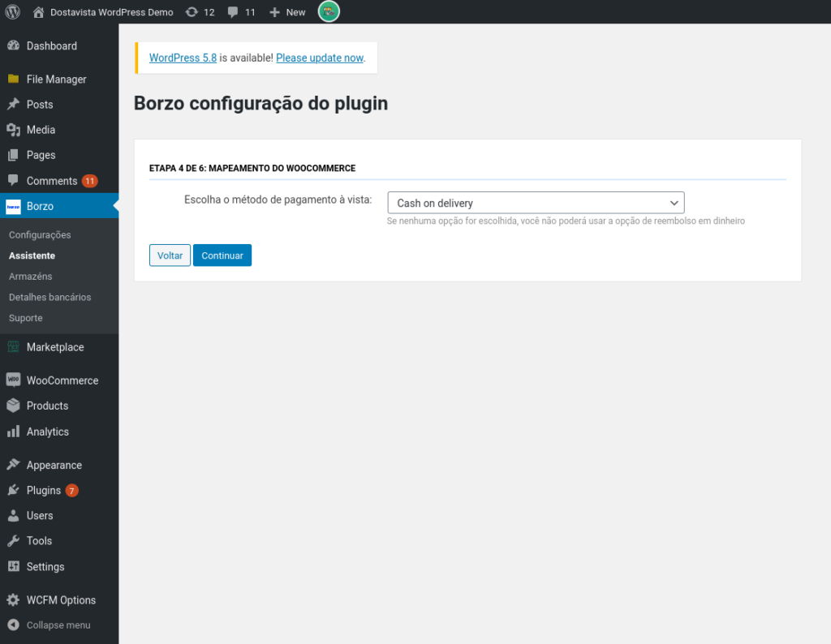Screen dimensions: 831x644
Task: Open the WordPress 5.8 link
Action: 183,58
